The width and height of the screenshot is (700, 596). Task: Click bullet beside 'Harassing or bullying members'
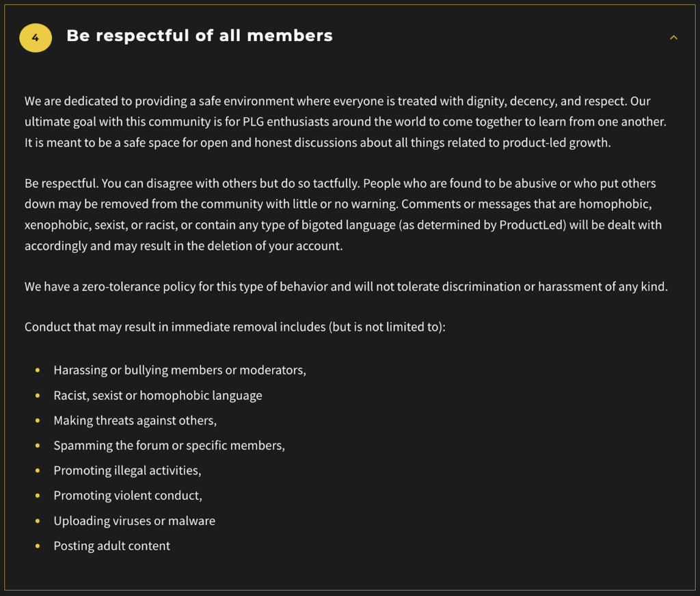coord(38,370)
